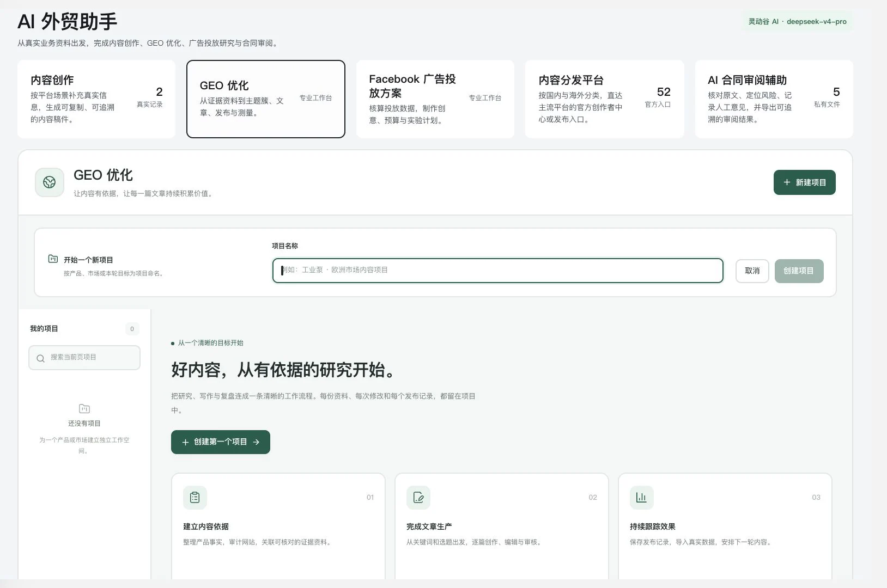Click the 新建项目 button

click(805, 182)
